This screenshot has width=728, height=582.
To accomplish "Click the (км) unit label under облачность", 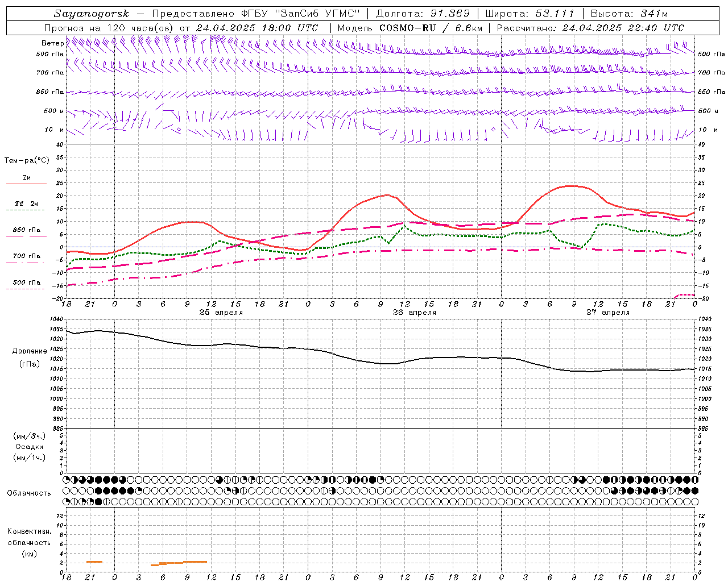I will [x=29, y=554].
